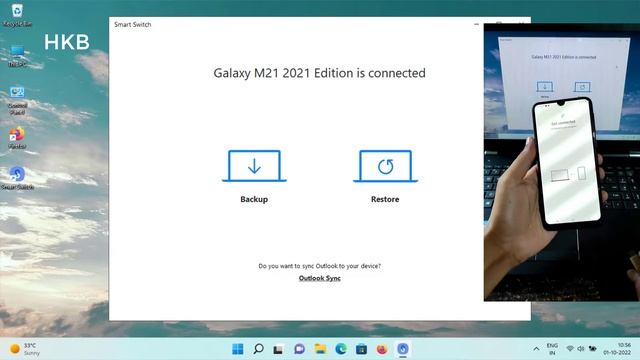This screenshot has height=360, width=640.
Task: Click the Smart Switch taskbar icon
Action: tap(403, 349)
